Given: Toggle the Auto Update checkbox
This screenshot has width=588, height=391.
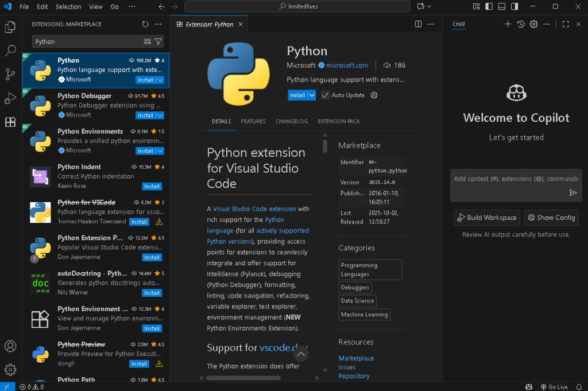Looking at the screenshot, I should [x=326, y=95].
